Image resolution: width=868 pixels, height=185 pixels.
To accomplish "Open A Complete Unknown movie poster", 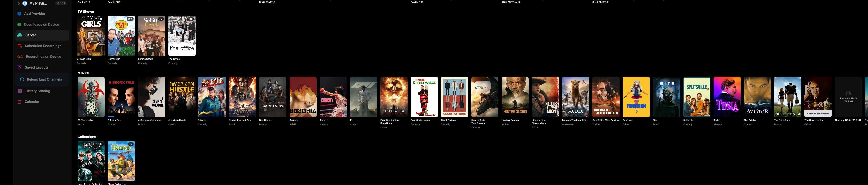I will point(152,97).
